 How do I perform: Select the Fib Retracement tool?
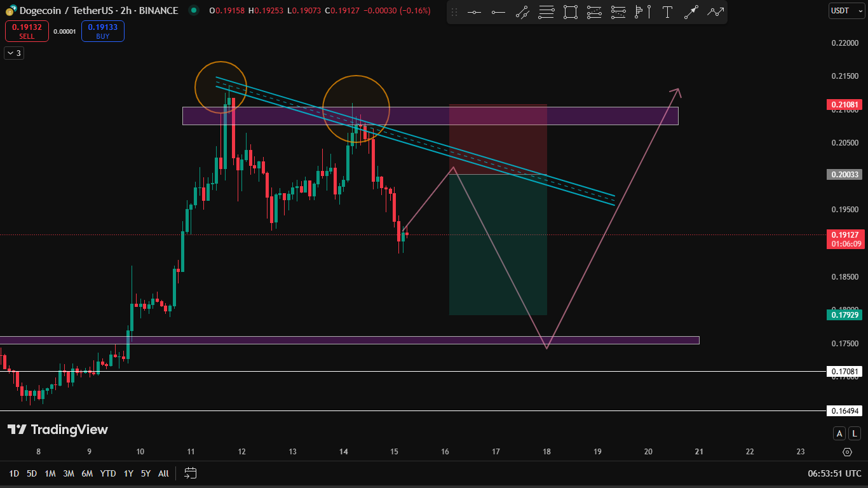coord(546,12)
